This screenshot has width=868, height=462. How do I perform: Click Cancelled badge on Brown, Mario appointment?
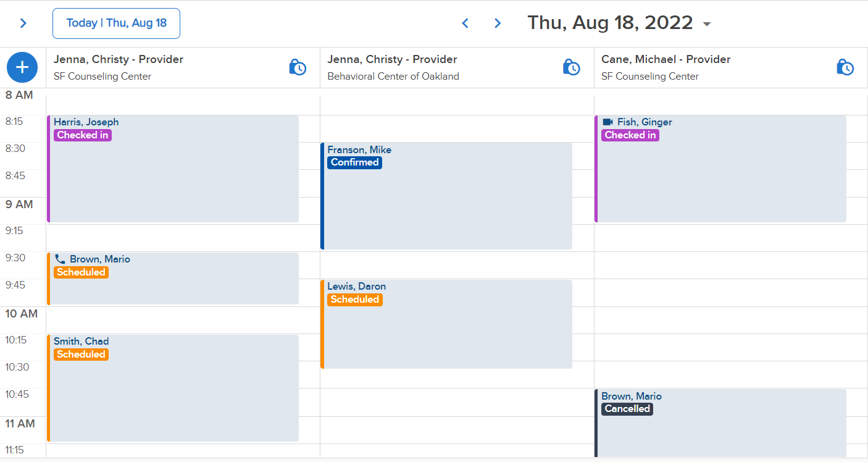[x=627, y=409]
